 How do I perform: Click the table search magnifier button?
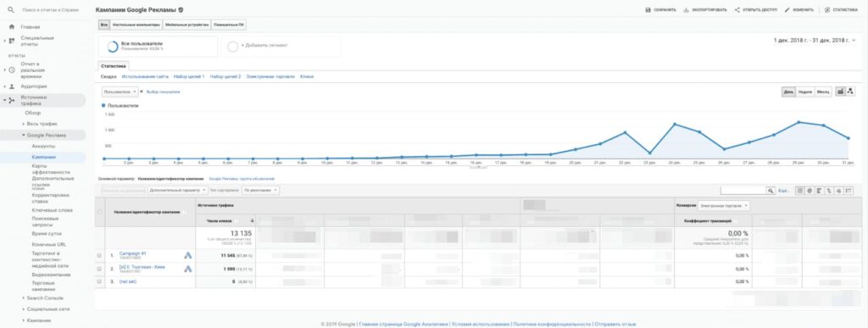click(x=771, y=190)
